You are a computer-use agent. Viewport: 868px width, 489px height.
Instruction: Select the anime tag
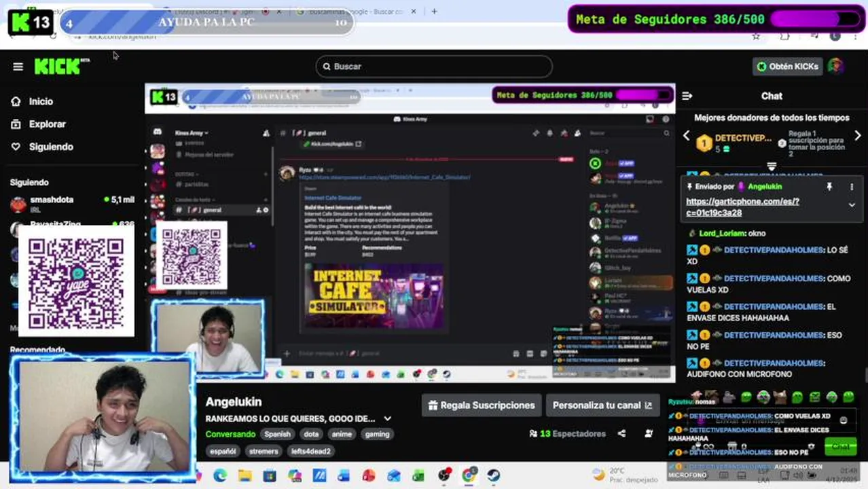point(342,434)
